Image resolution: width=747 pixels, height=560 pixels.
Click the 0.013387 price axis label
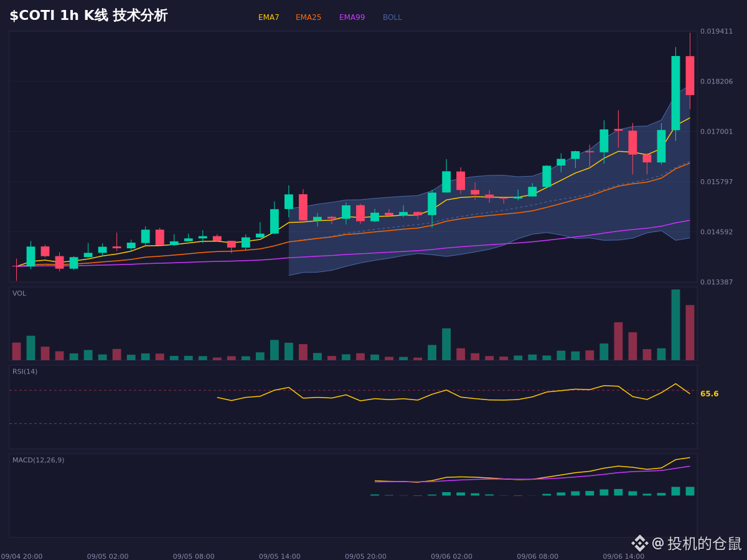(716, 282)
